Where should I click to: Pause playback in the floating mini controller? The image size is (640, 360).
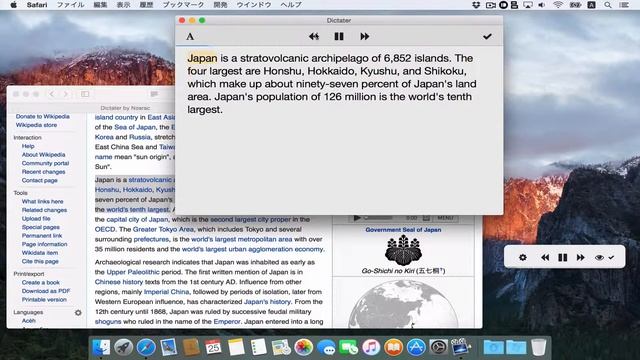coord(563,258)
